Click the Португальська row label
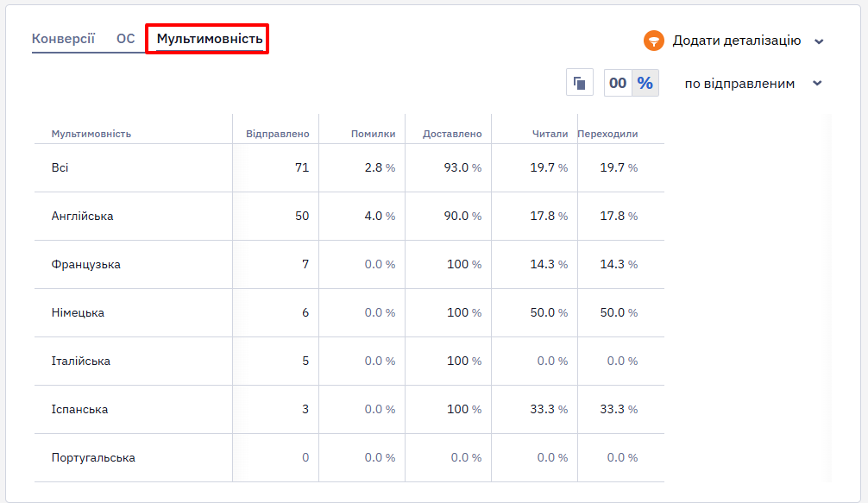 point(93,457)
